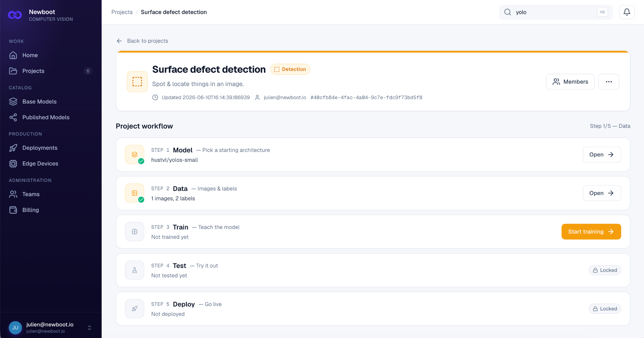
Task: Click the ⌘K shortcut badge
Action: point(602,12)
